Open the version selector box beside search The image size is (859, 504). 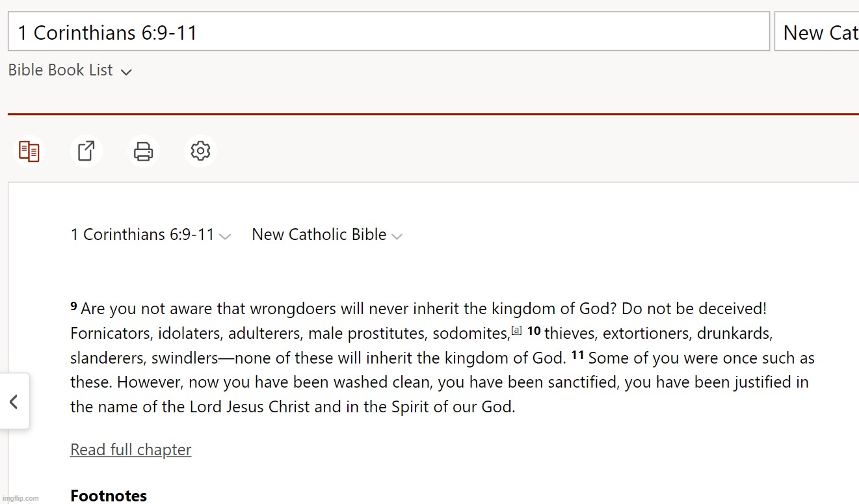817,31
